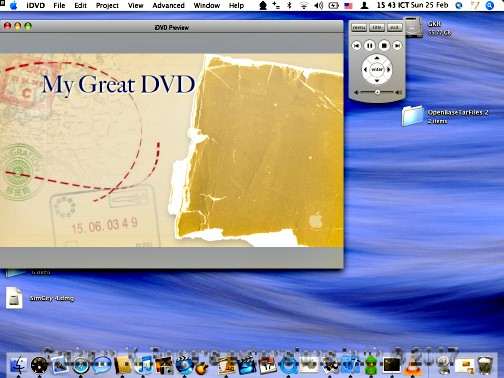The height and width of the screenshot is (378, 504).
Task: Click the iDVD Preview window title bar
Action: pos(171,27)
